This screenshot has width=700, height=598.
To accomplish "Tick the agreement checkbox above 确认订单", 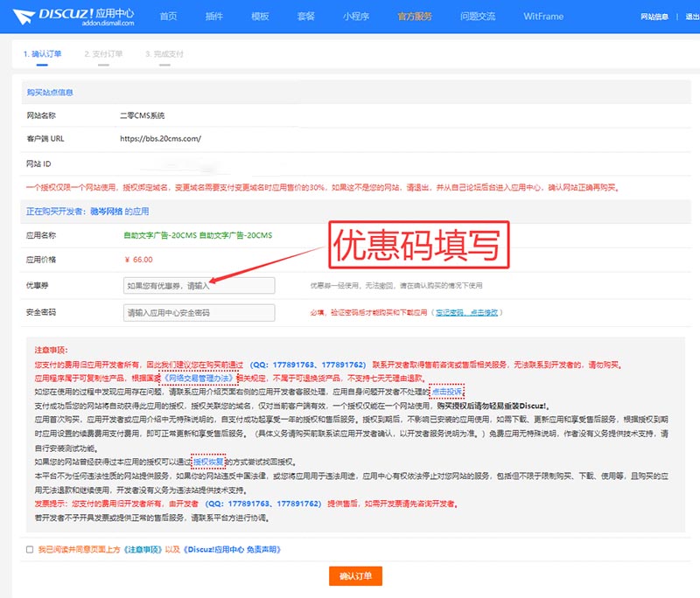I will 30,549.
